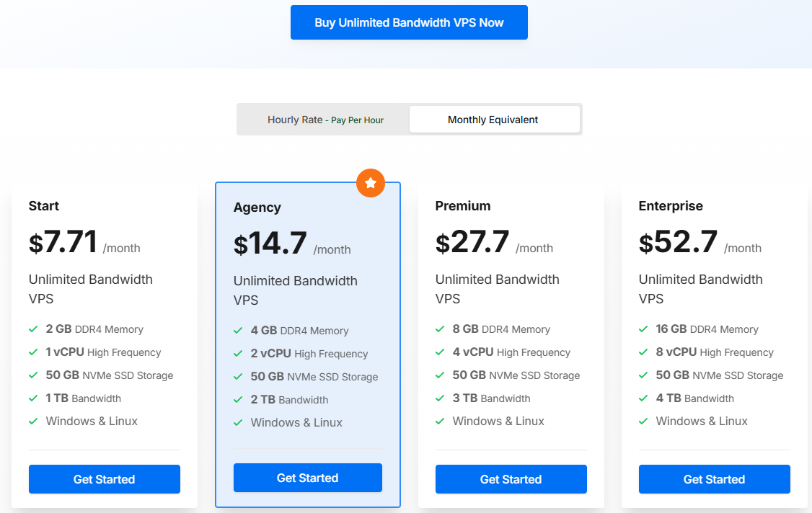
Task: Click Windows & Linux text in Premium card
Action: pyautogui.click(x=499, y=421)
